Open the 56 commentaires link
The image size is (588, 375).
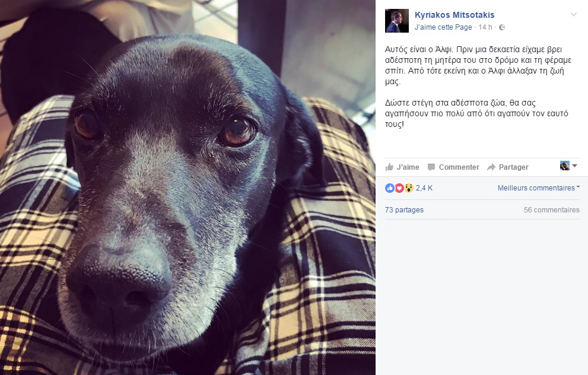552,210
